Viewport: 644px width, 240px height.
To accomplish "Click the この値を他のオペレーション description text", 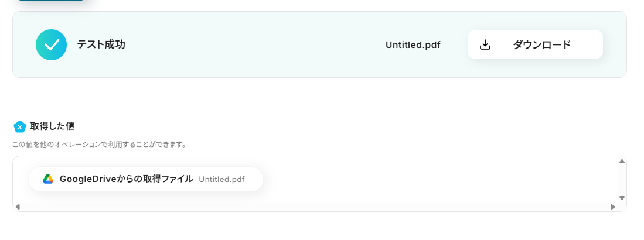I will (99, 144).
